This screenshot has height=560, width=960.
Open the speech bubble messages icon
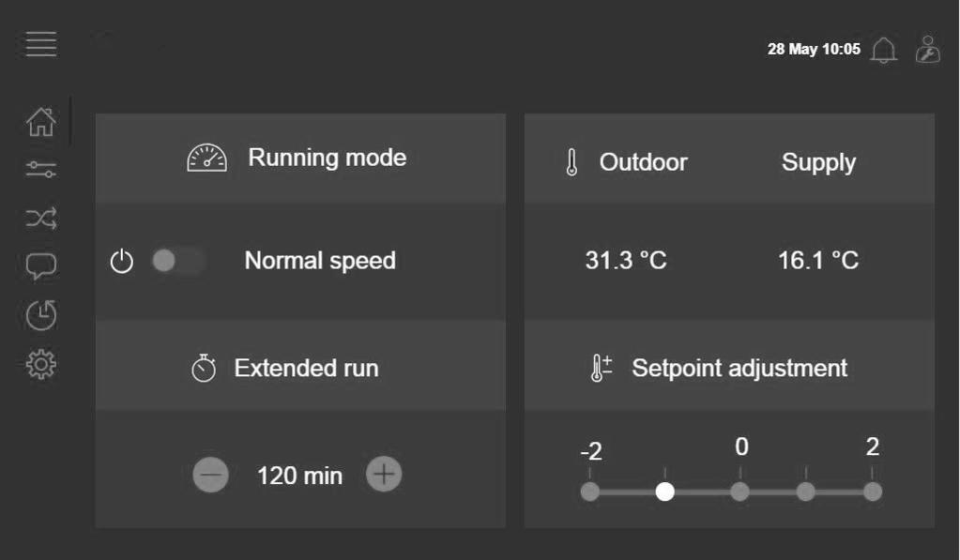[x=41, y=266]
